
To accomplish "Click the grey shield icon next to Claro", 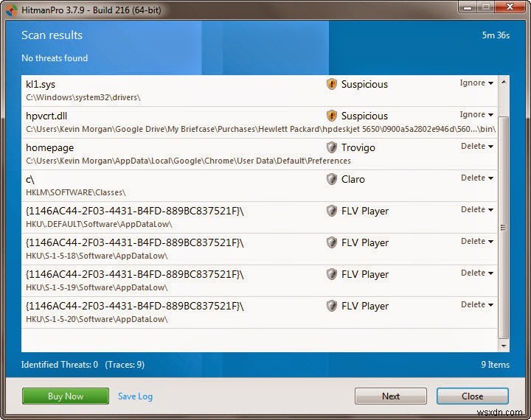I will click(x=332, y=179).
